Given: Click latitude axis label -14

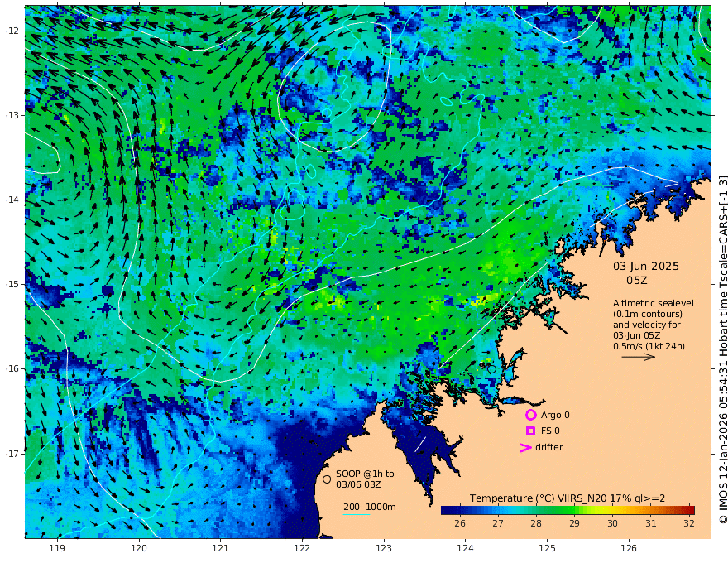Looking at the screenshot, I should [x=12, y=200].
